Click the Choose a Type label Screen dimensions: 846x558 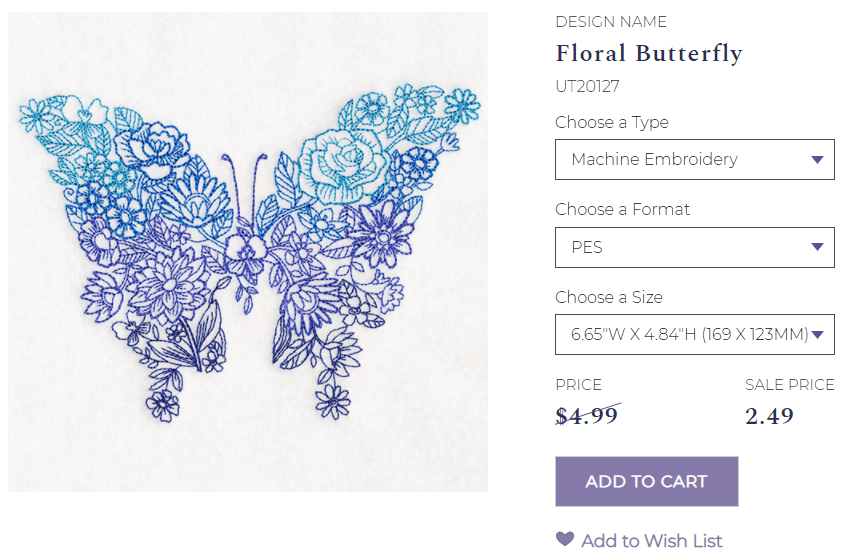612,122
